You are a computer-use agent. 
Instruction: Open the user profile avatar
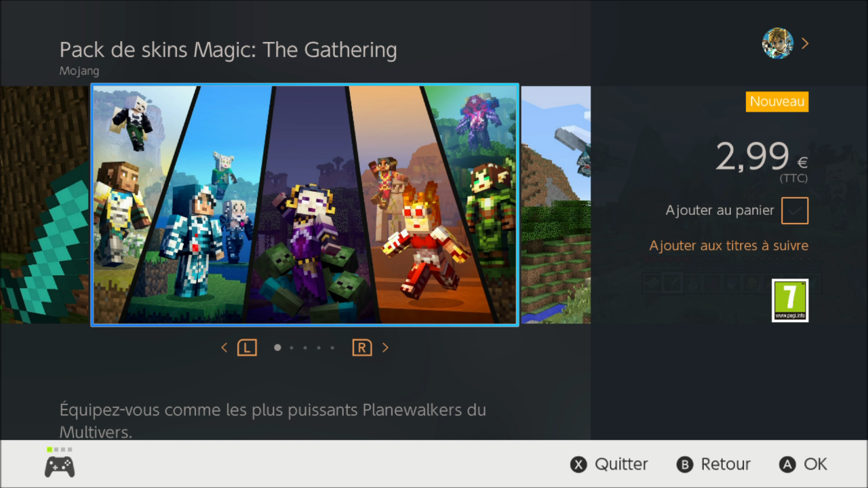(778, 43)
